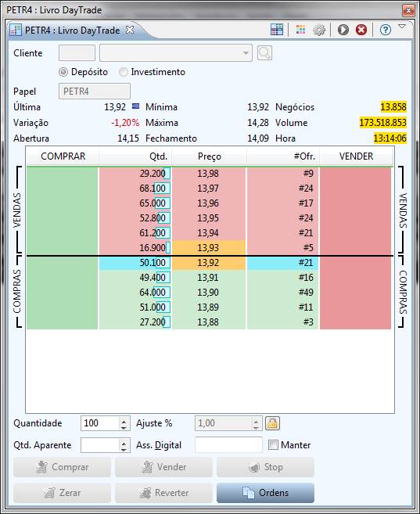
Task: Click the Hora value 13:14:06
Action: [389, 138]
